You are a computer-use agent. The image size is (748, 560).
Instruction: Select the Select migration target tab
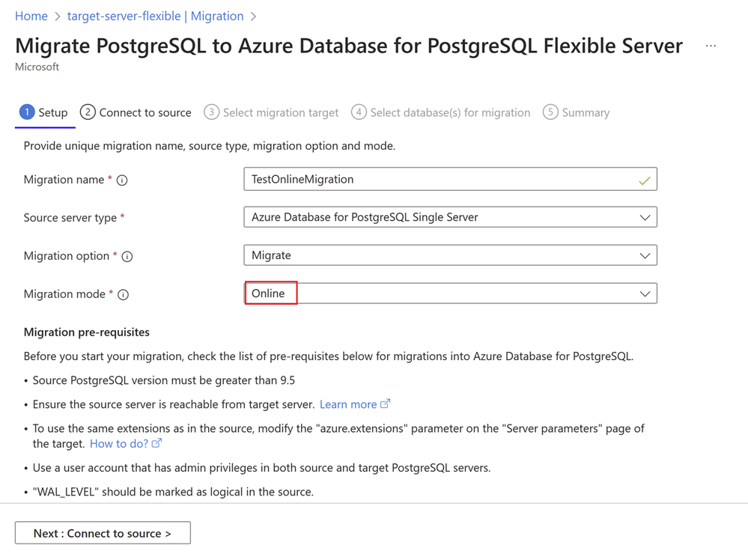[x=271, y=112]
